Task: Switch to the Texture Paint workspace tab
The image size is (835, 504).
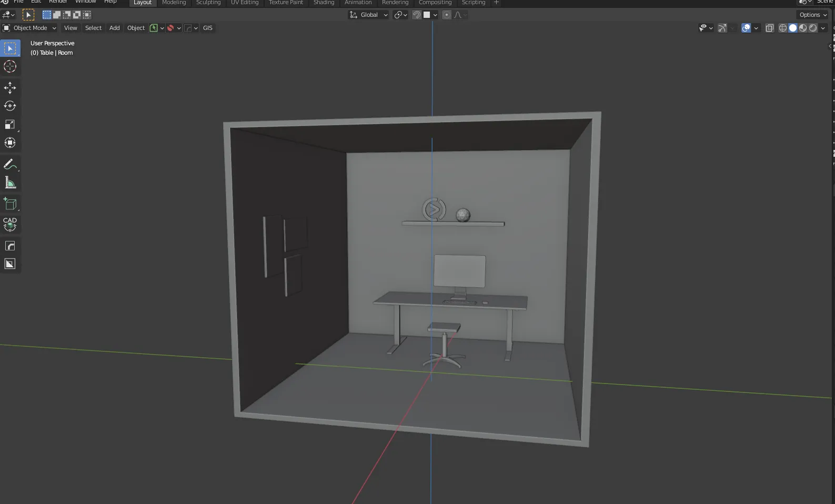Action: [286, 3]
